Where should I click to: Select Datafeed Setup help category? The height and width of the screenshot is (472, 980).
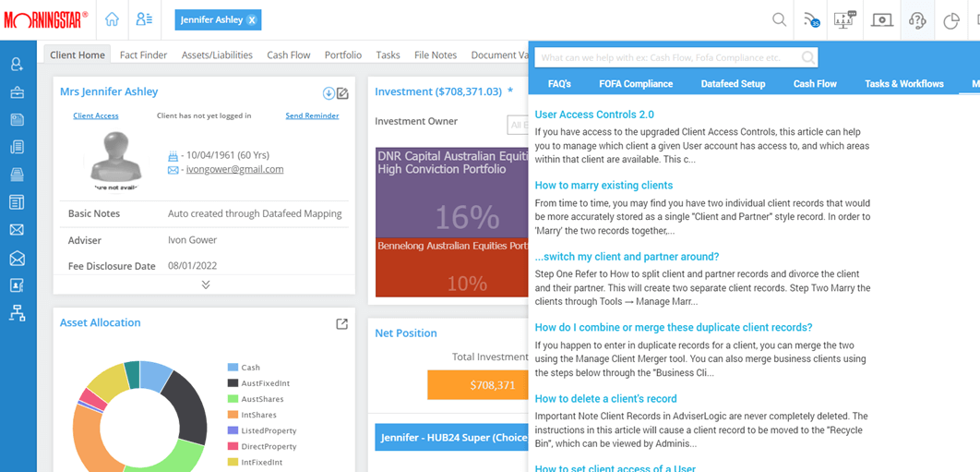[x=733, y=83]
